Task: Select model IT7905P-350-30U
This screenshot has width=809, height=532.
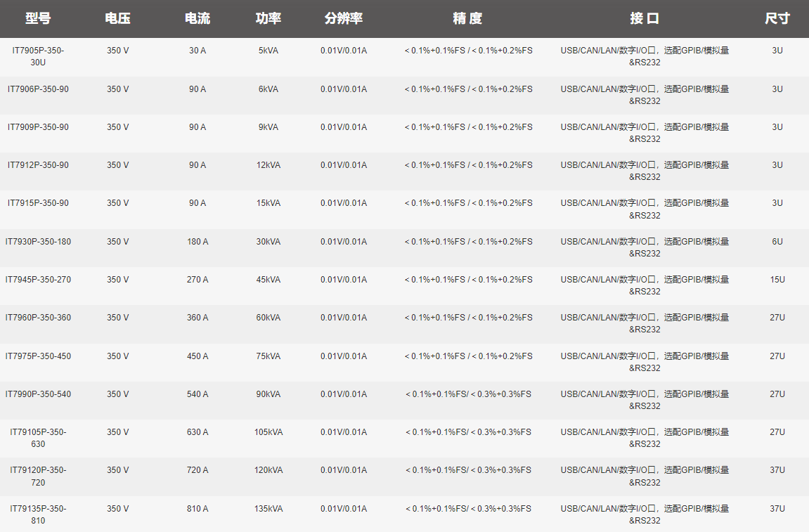Action: [38, 56]
